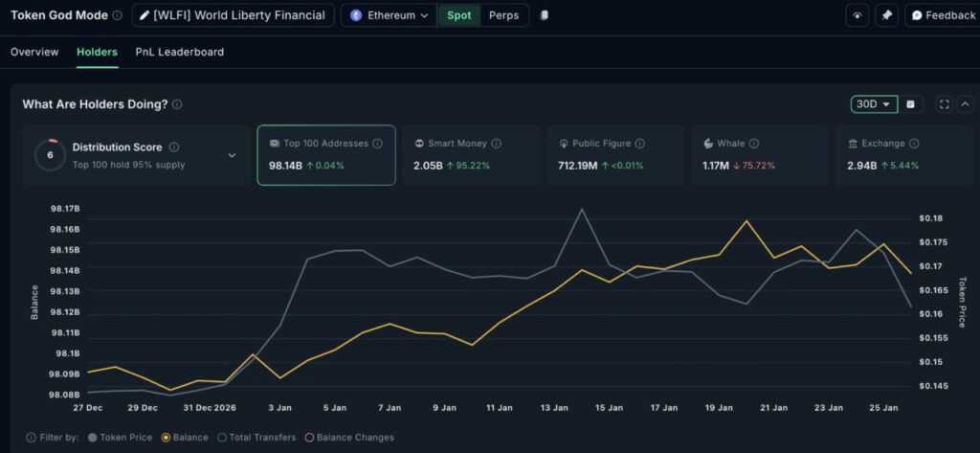This screenshot has height=453, width=980.
Task: Open the Ethereum chain dropdown
Action: click(390, 15)
